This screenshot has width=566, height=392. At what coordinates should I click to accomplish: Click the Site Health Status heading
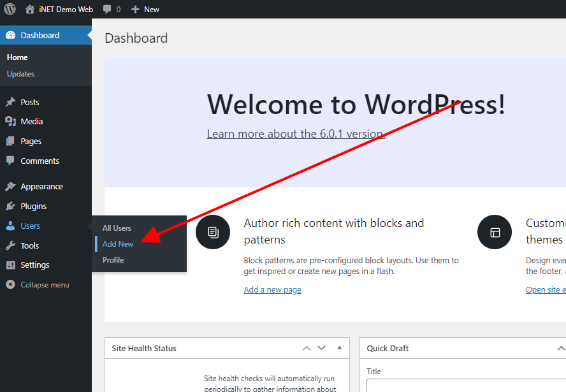pyautogui.click(x=144, y=348)
